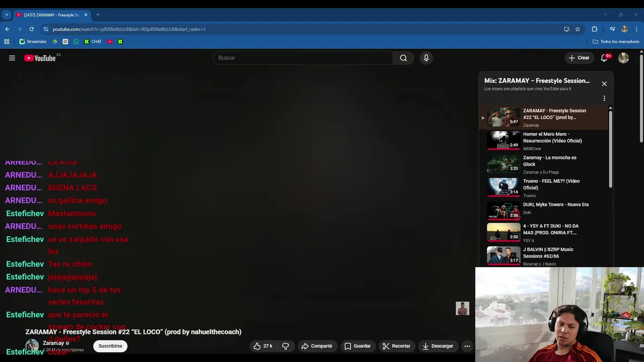Image resolution: width=644 pixels, height=362 pixels.
Task: Click the Guardar save button
Action: point(357,346)
